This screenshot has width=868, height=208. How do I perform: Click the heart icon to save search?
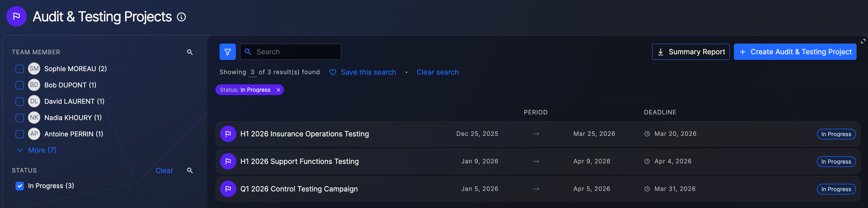tap(332, 72)
